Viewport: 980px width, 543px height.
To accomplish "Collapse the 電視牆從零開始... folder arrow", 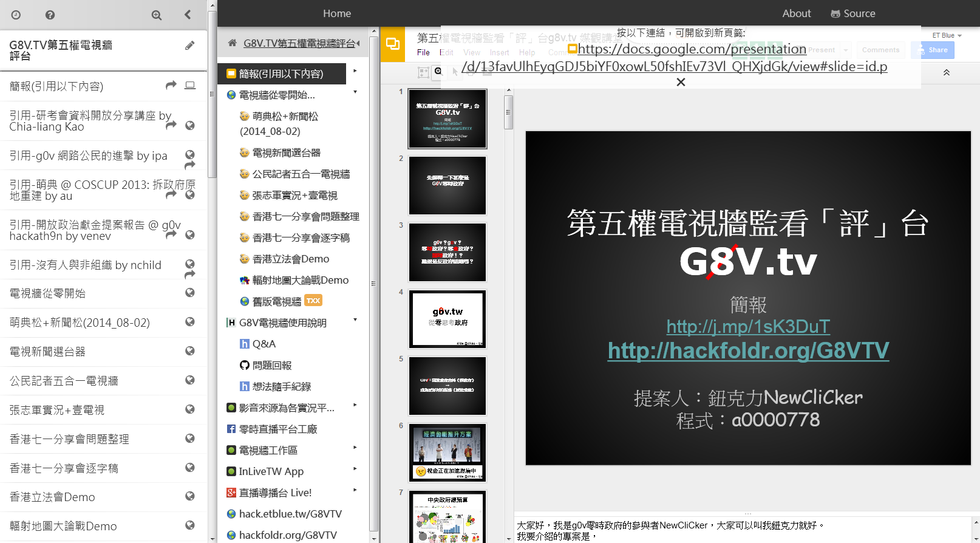I will (x=355, y=92).
